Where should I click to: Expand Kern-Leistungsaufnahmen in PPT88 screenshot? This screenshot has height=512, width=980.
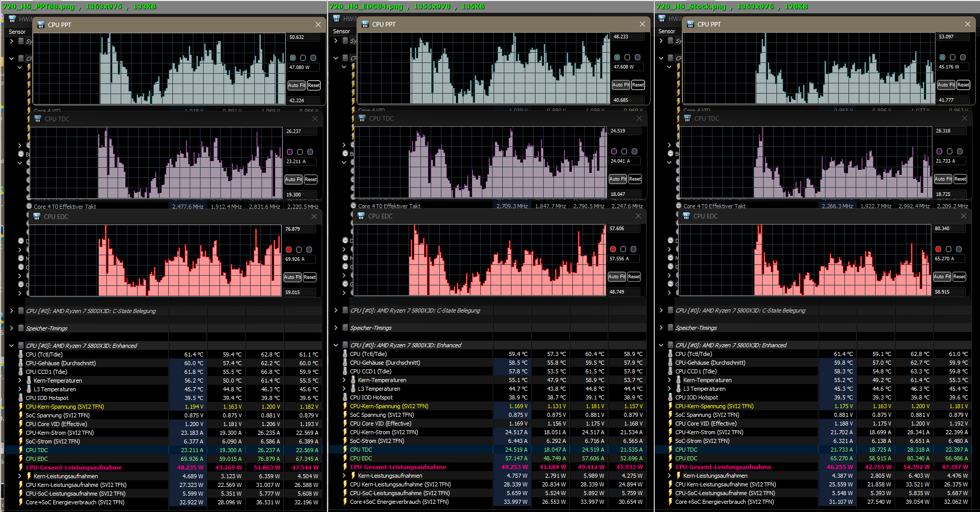(20, 476)
